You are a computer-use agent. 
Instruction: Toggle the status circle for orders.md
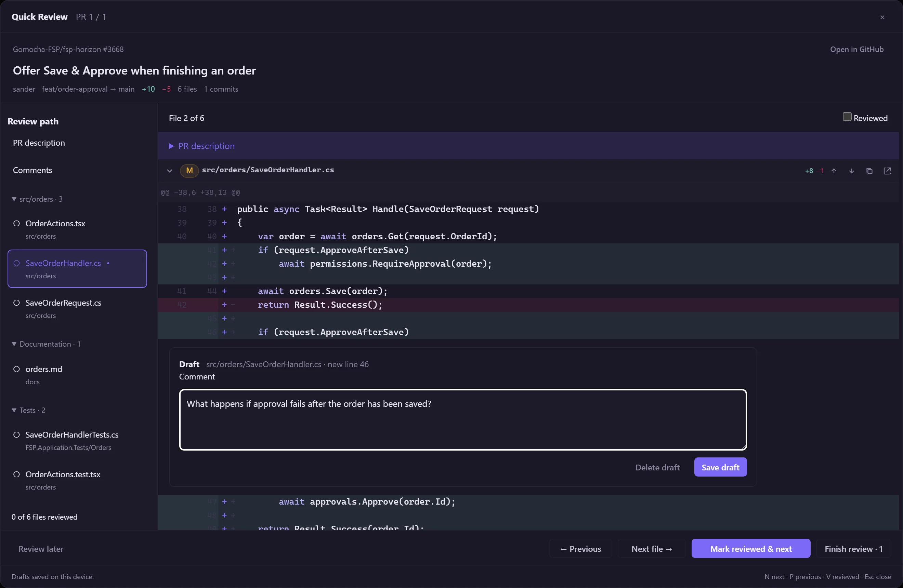[16, 369]
